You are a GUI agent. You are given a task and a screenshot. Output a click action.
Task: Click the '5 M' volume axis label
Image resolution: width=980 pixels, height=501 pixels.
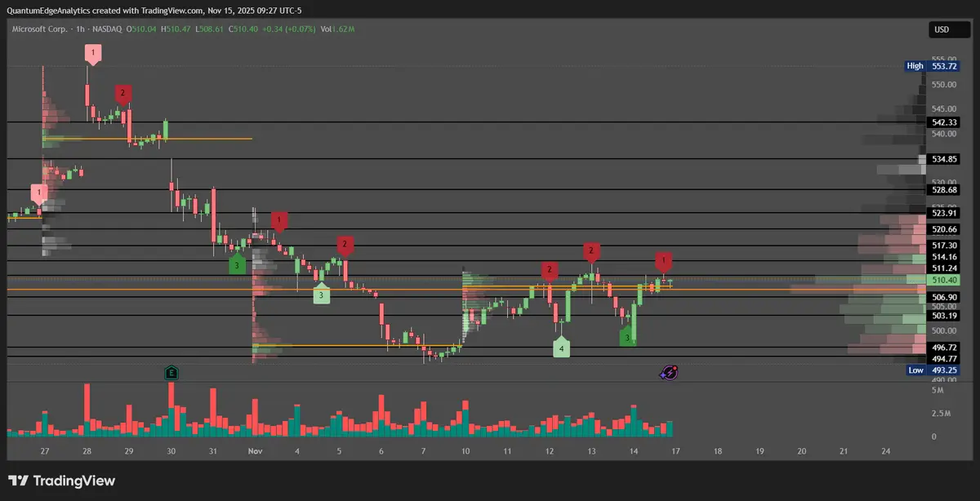pos(938,391)
